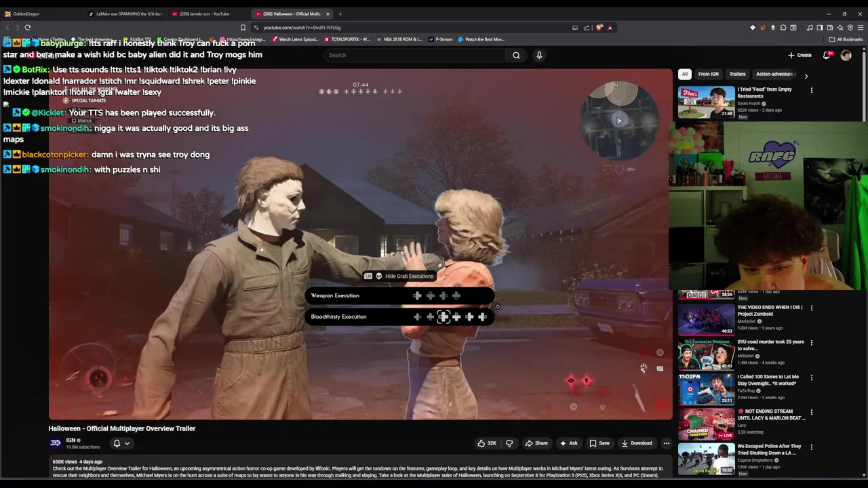868x488 pixels.
Task: Open options for 'We Escaped Police' video
Action: (811, 447)
